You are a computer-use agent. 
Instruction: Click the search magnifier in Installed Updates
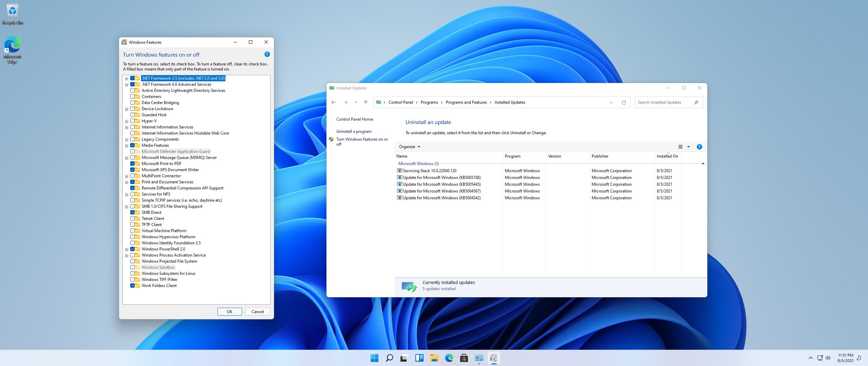coord(696,102)
